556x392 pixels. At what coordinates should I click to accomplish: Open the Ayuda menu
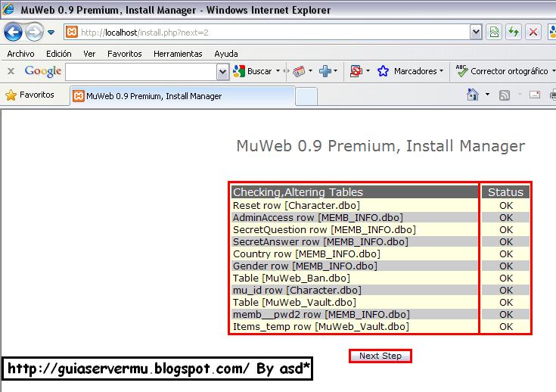(226, 54)
